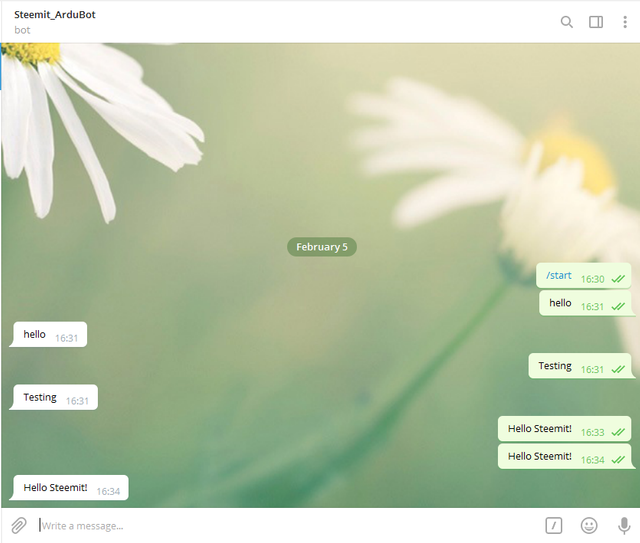Screen dimensions: 640x543
Task: Select the received hello message bubble
Action: pyautogui.click(x=48, y=334)
